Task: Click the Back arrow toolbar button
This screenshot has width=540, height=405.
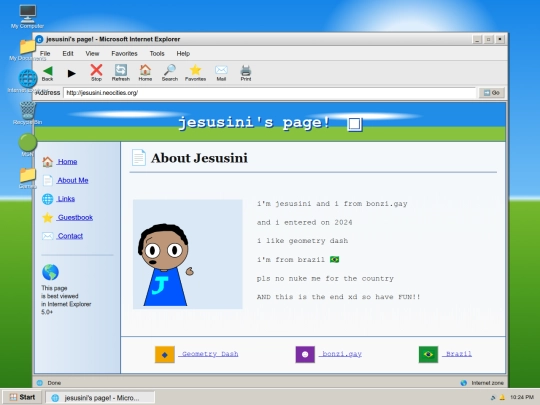Action: click(x=48, y=73)
